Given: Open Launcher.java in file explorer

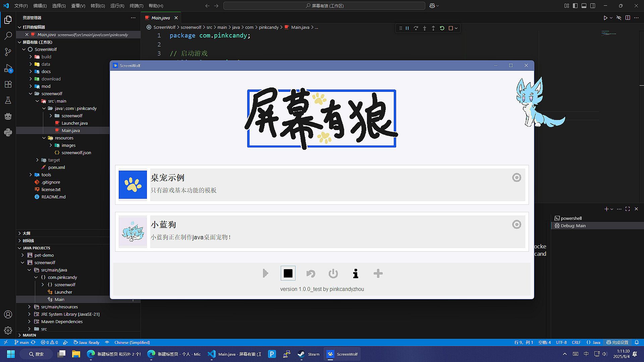Looking at the screenshot, I should [74, 123].
